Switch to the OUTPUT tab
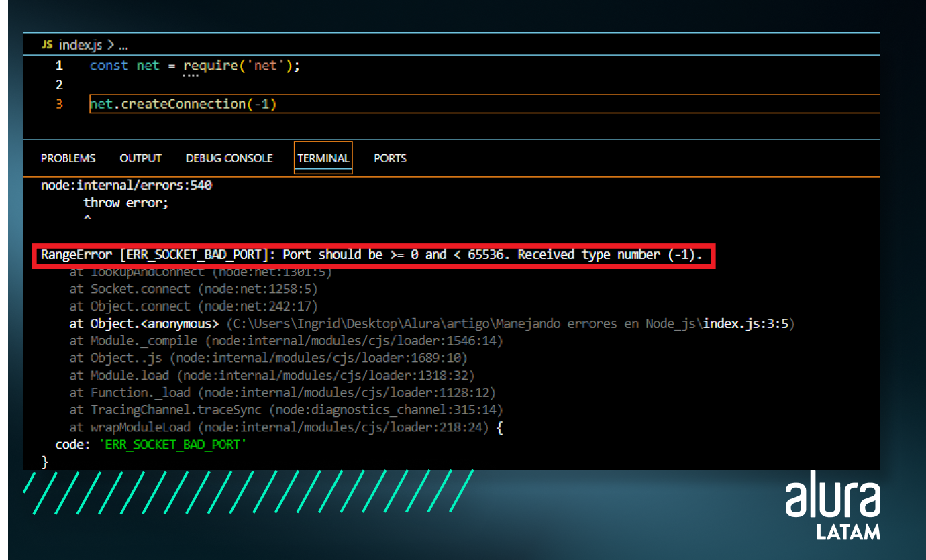The width and height of the screenshot is (926, 560). click(140, 158)
